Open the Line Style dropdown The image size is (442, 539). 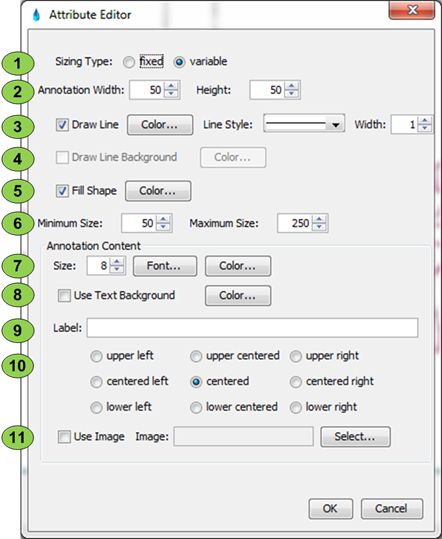[x=304, y=123]
